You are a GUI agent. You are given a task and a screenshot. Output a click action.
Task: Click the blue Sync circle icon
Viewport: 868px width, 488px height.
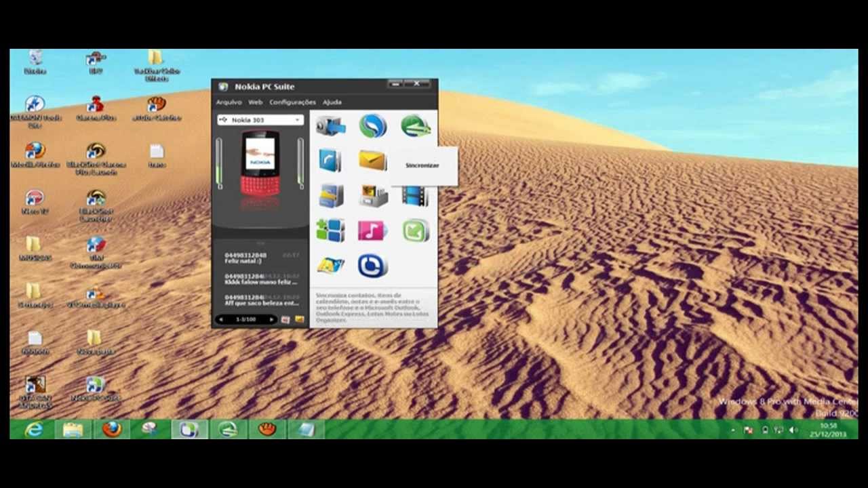pos(373,126)
